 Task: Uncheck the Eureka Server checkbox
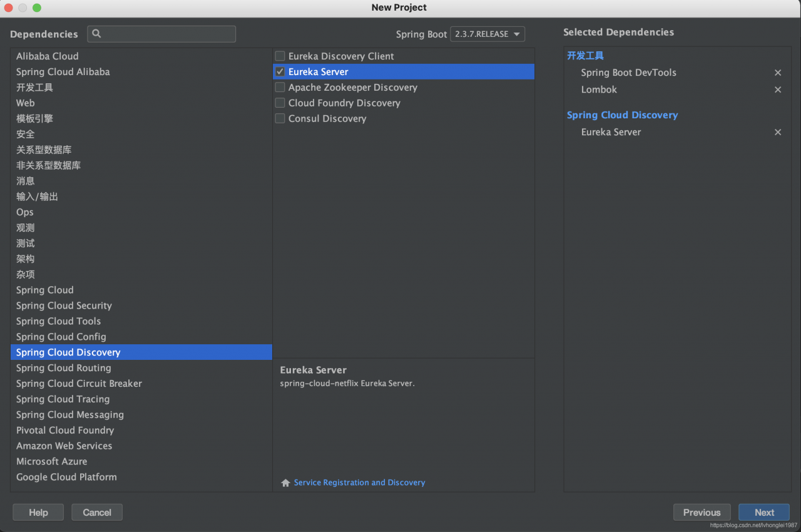point(280,72)
